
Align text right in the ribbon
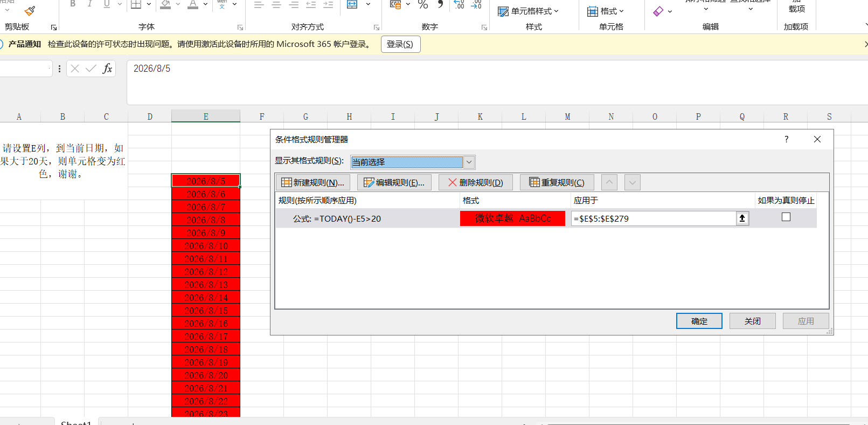click(294, 4)
